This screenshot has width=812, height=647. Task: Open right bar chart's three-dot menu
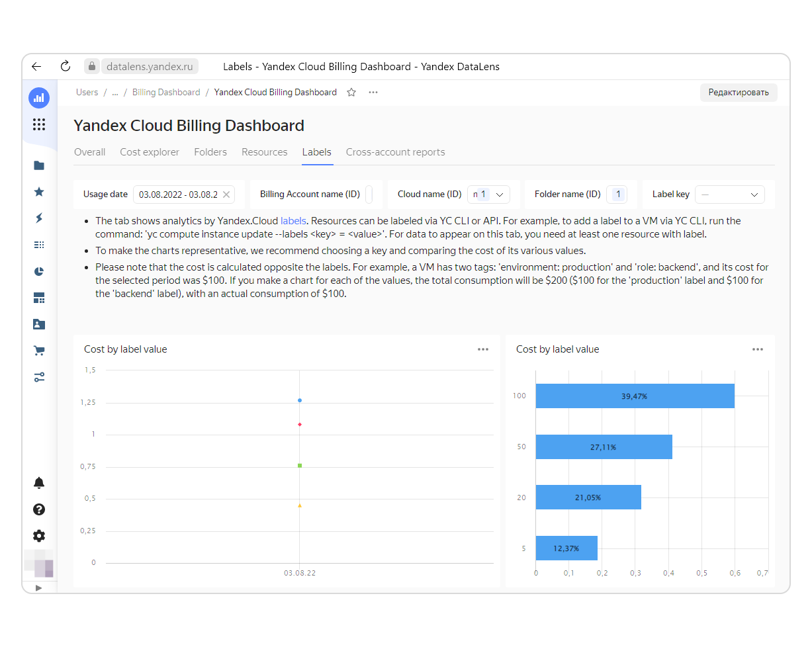coord(758,349)
